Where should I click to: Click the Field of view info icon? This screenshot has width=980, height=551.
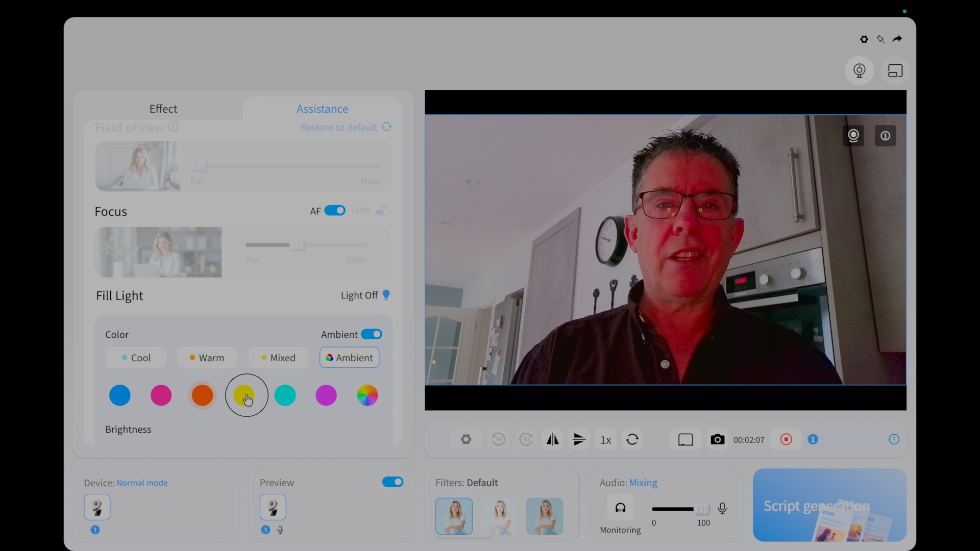(x=173, y=127)
